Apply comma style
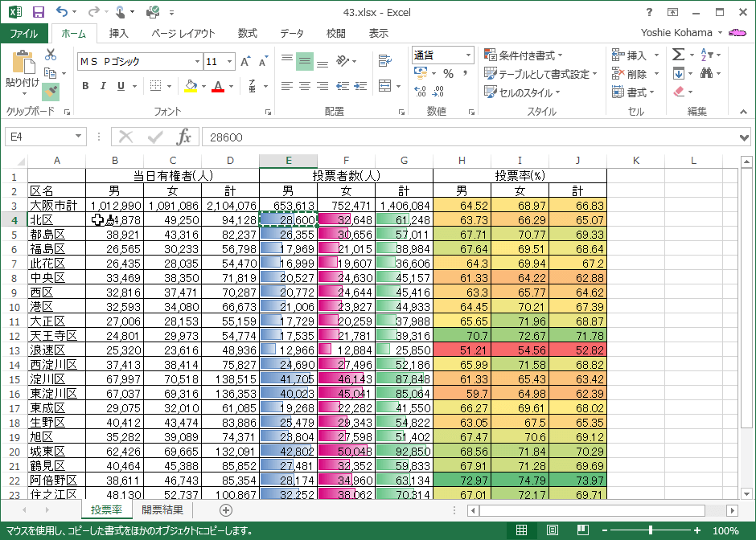This screenshot has width=756, height=540. click(466, 73)
